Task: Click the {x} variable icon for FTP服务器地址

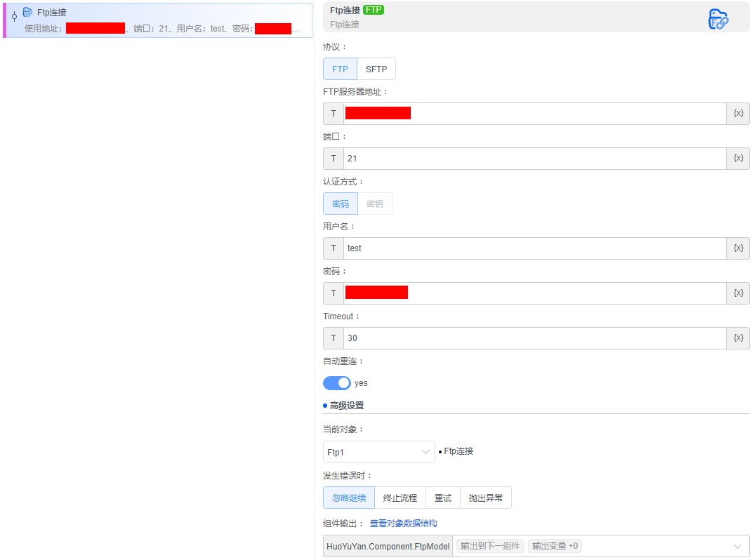Action: point(738,114)
